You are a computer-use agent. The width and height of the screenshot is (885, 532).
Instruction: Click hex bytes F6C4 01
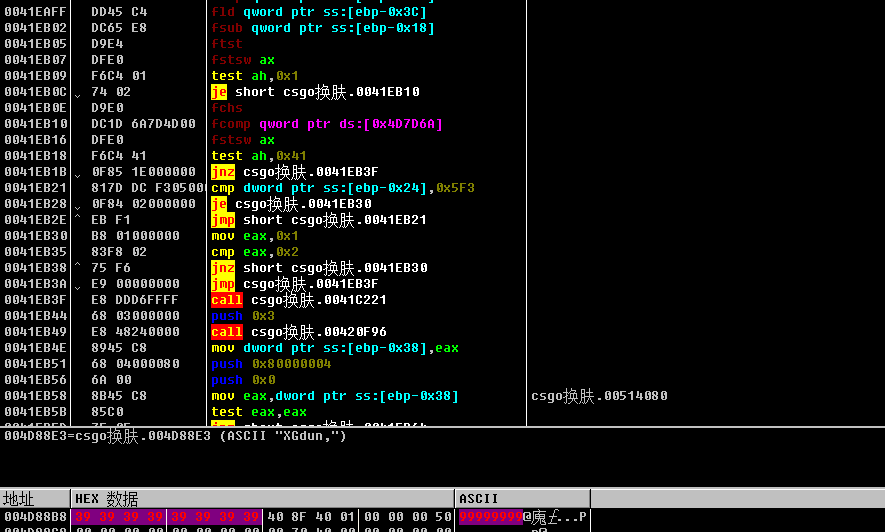click(119, 76)
